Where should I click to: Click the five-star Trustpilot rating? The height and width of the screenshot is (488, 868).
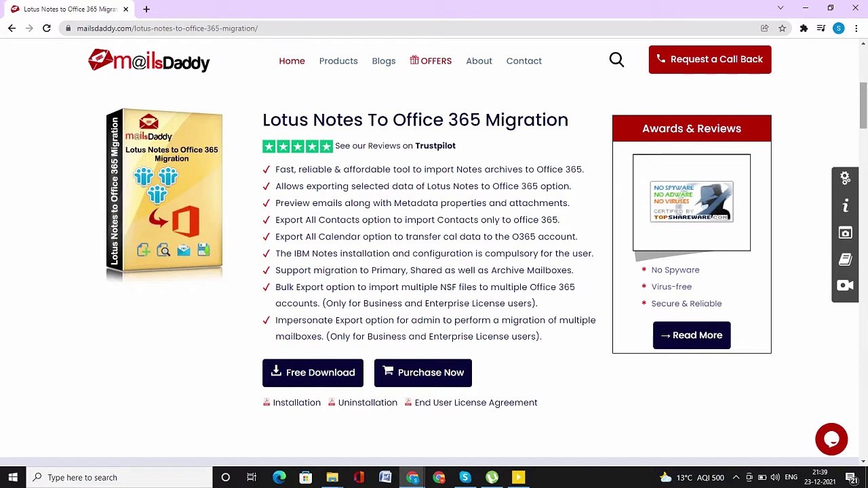(298, 146)
